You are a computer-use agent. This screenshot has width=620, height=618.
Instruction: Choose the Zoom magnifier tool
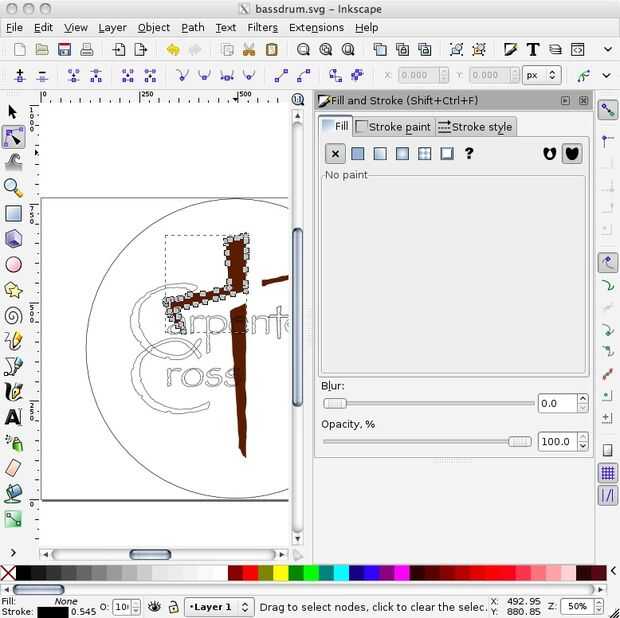(x=13, y=187)
